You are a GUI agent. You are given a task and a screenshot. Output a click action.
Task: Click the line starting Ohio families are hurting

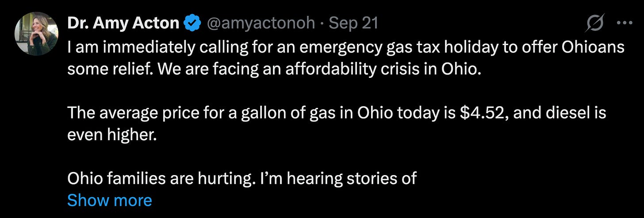pyautogui.click(x=242, y=178)
